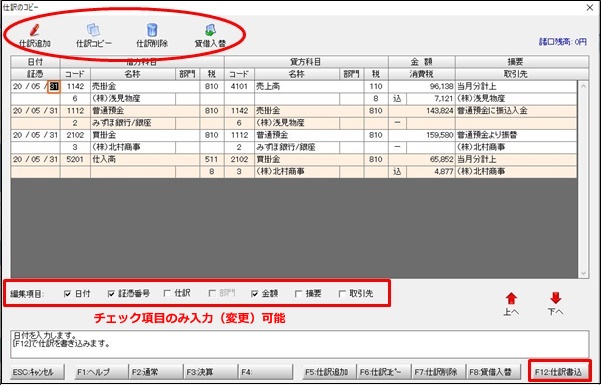Write entries with F12:仕訳書込 button

pyautogui.click(x=559, y=372)
